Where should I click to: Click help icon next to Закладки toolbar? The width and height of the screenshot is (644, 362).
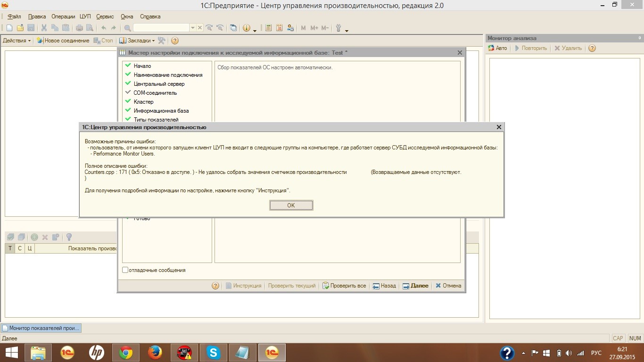[174, 41]
